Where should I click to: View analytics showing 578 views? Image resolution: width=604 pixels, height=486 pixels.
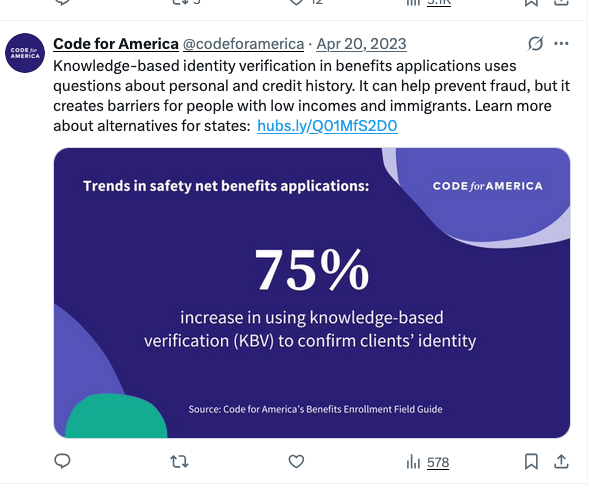pyautogui.click(x=427, y=462)
